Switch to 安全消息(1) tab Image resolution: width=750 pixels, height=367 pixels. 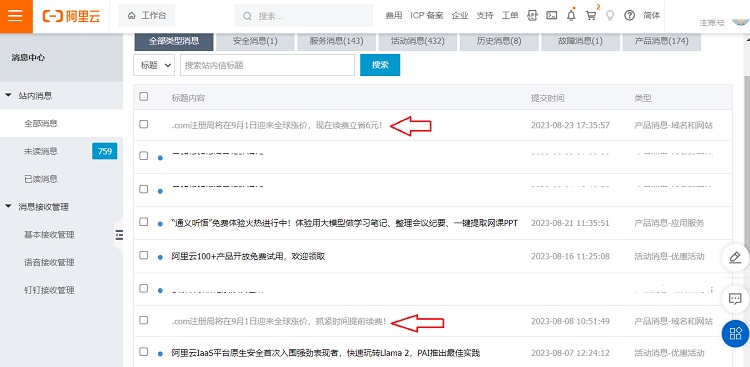[x=255, y=41]
